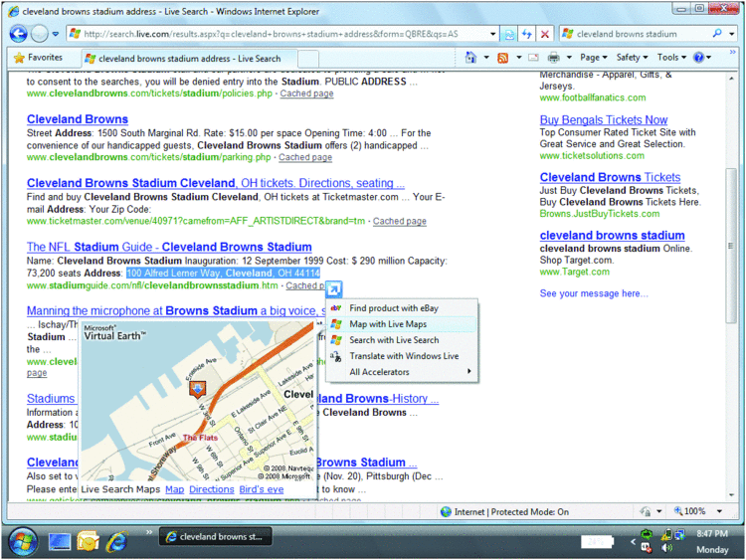This screenshot has height=560, width=746.
Task: Click See your message here link
Action: pos(594,293)
